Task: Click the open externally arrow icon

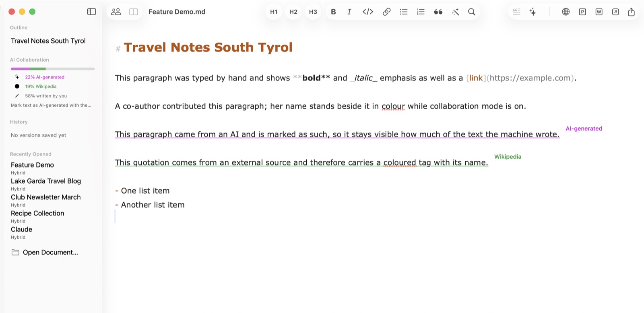Action: point(615,12)
